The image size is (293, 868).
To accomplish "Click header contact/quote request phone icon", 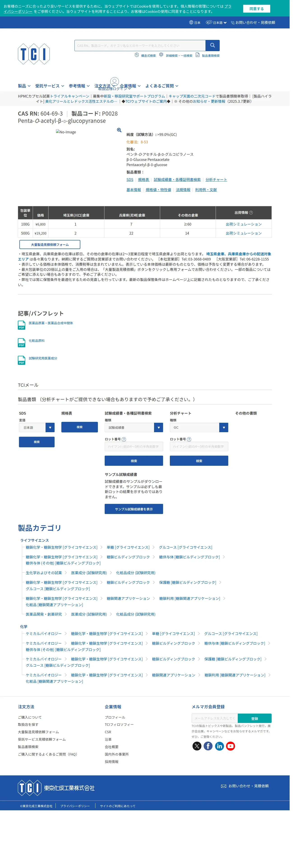I will (233, 23).
